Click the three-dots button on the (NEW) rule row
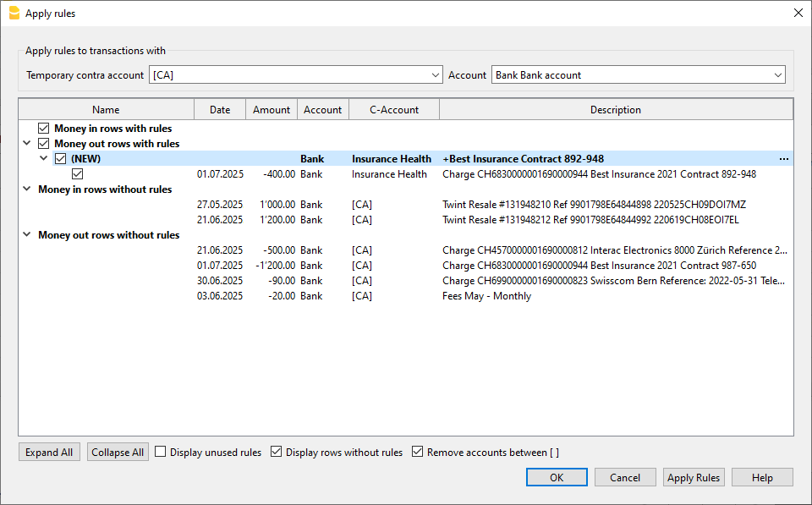Screen dimensions: 812x505 (x=784, y=159)
